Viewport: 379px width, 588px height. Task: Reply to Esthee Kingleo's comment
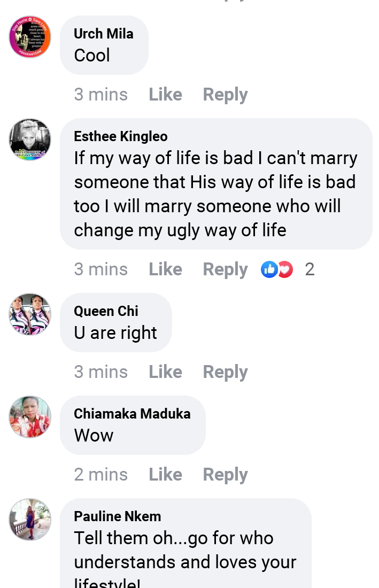click(225, 269)
